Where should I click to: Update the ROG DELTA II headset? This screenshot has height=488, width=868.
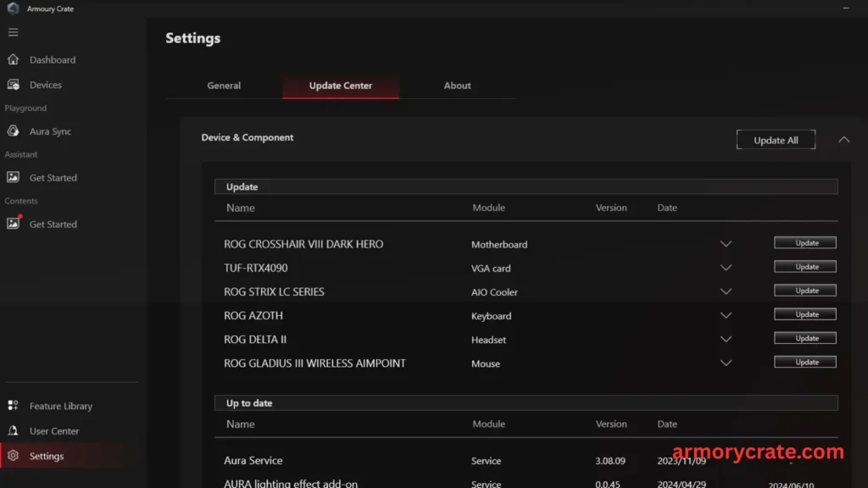pyautogui.click(x=804, y=337)
